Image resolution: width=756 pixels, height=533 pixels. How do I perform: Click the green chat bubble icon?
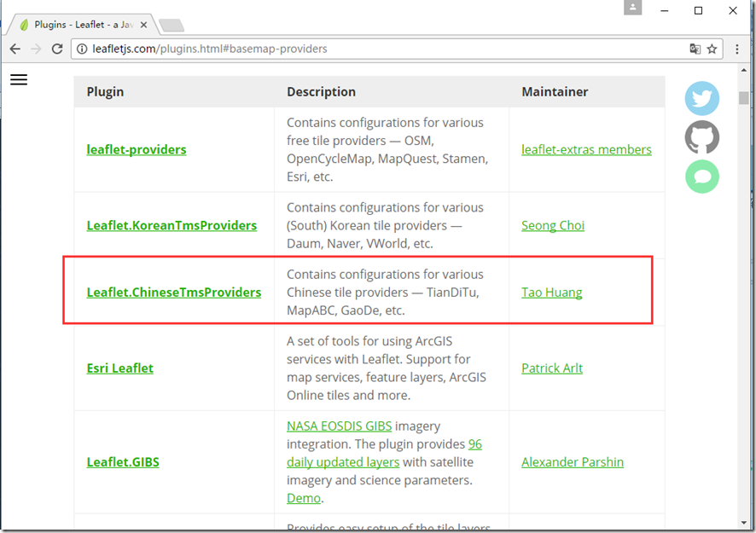tap(702, 177)
